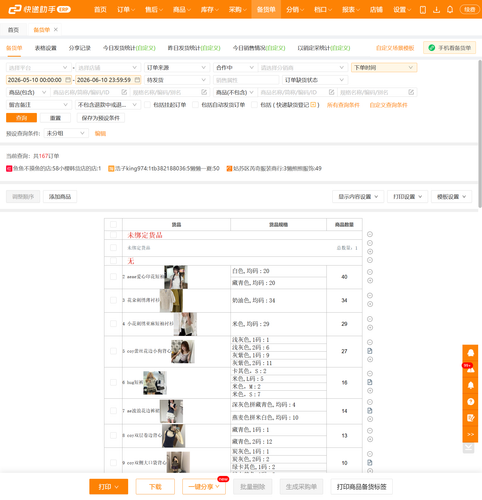Open the 所有查询条件 link
482x500 pixels.
pos(343,105)
